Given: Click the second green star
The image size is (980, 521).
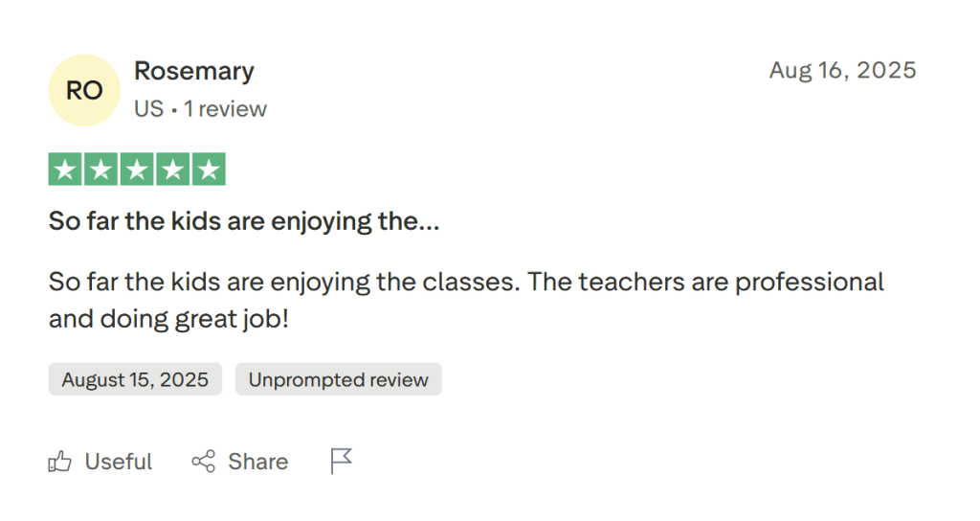Looking at the screenshot, I should pos(100,170).
